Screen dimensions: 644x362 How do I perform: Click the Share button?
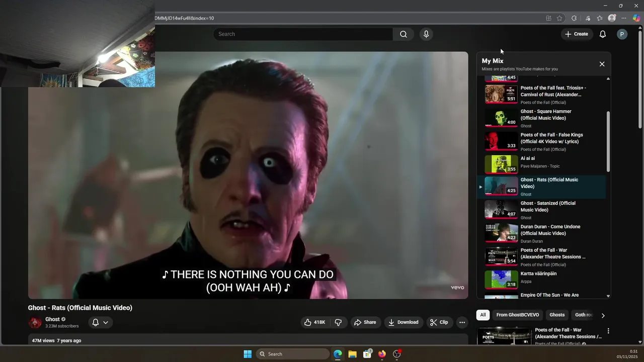click(365, 322)
